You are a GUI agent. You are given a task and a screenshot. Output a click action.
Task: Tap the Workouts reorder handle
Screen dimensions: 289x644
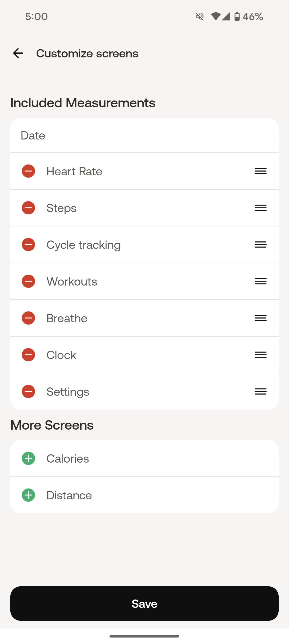[260, 282]
